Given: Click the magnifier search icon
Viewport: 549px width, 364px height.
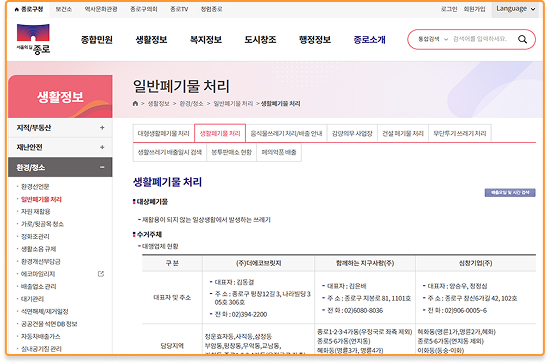Looking at the screenshot, I should (x=522, y=39).
